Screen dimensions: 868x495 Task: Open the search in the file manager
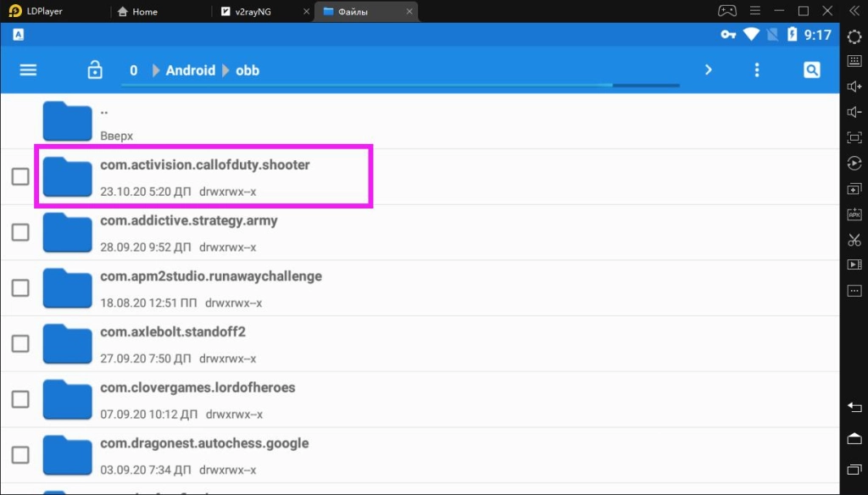[811, 70]
